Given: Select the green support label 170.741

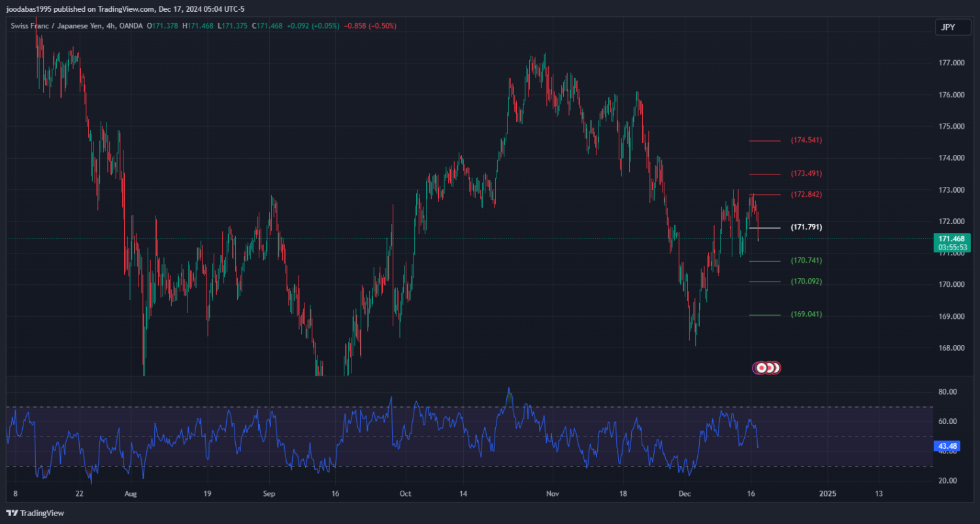Looking at the screenshot, I should (x=806, y=261).
